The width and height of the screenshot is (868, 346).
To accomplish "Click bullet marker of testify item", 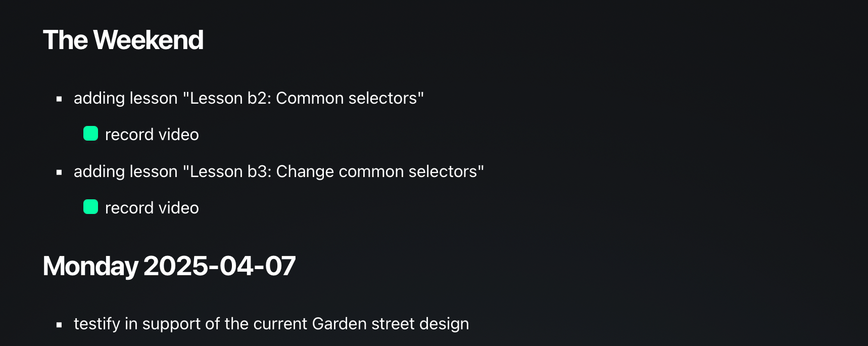I will point(59,325).
